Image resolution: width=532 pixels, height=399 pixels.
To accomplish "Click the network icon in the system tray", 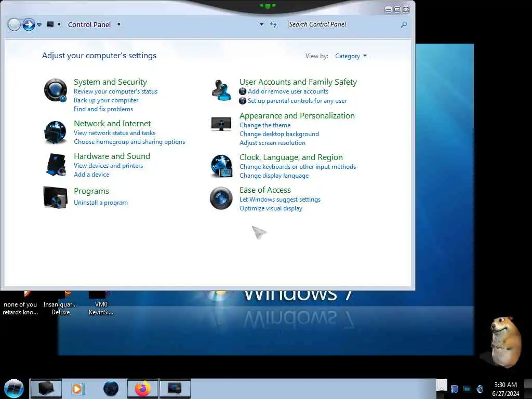I will (x=467, y=389).
